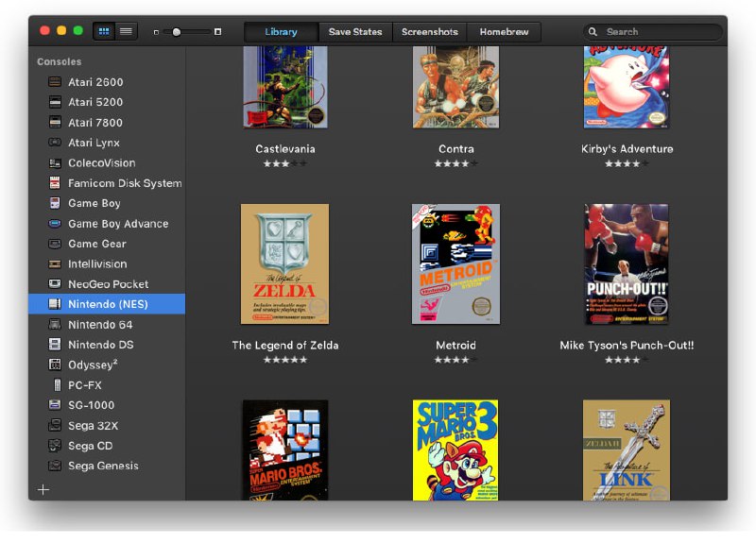
Task: Add a collection with the plus icon
Action: click(x=43, y=489)
